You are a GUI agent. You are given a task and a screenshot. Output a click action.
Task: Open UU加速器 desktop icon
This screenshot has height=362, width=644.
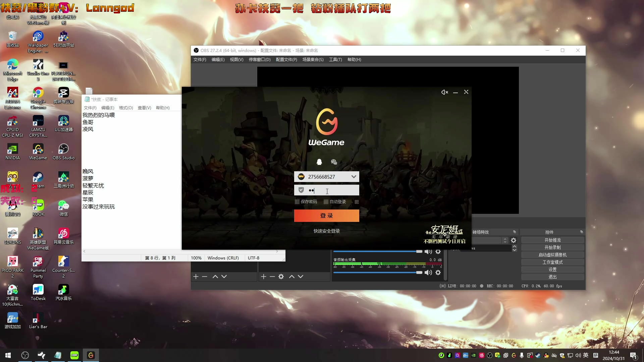click(x=63, y=123)
